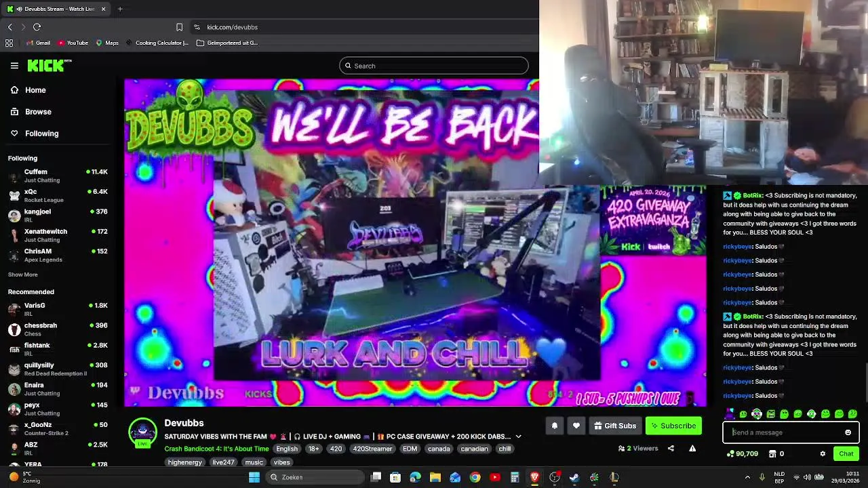Click the green Chat send button
This screenshot has width=868, height=488.
[846, 453]
